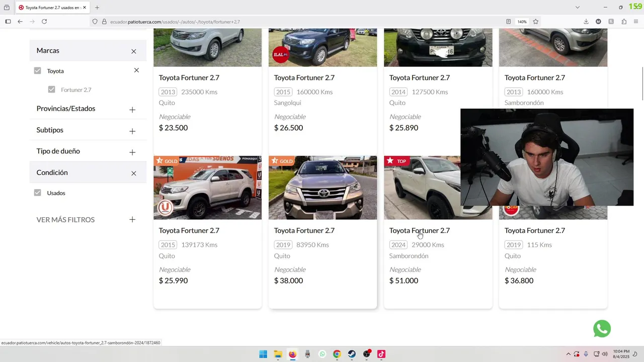Collapse the Condición filter section
Viewport: 644px width, 362px height.
(133, 173)
